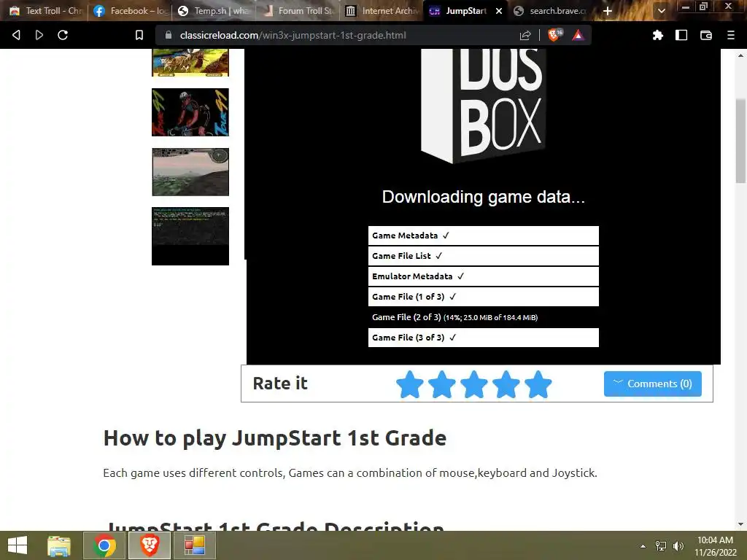
Task: Open Comments (0) button
Action: click(652, 384)
